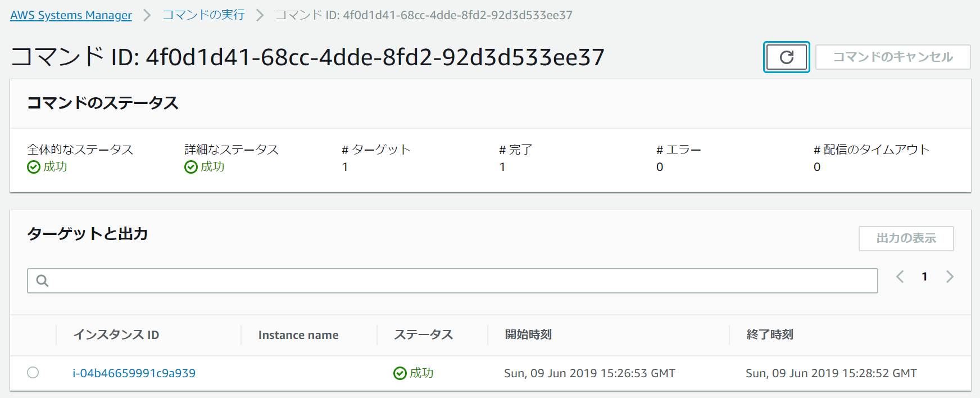Click the success check icon in the instance row
This screenshot has width=980, height=398.
pos(399,373)
